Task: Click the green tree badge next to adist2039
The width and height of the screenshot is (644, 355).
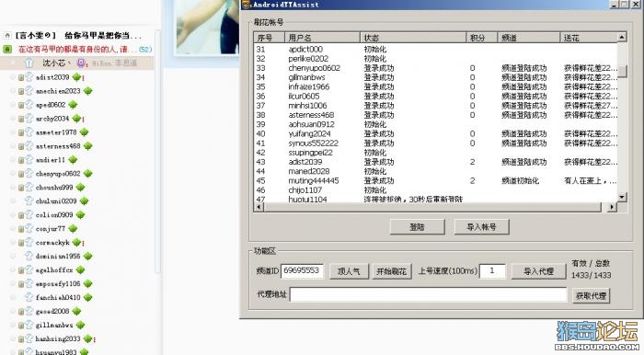Action: tap(76, 77)
